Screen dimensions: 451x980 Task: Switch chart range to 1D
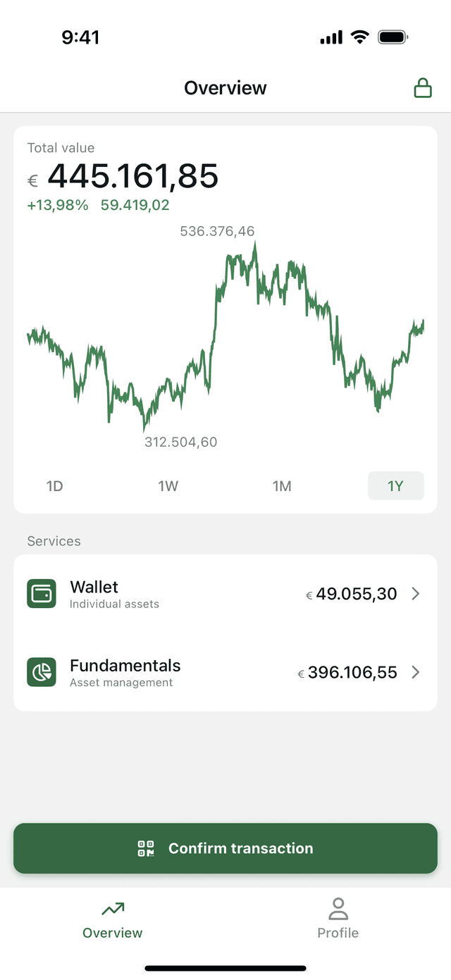(54, 486)
